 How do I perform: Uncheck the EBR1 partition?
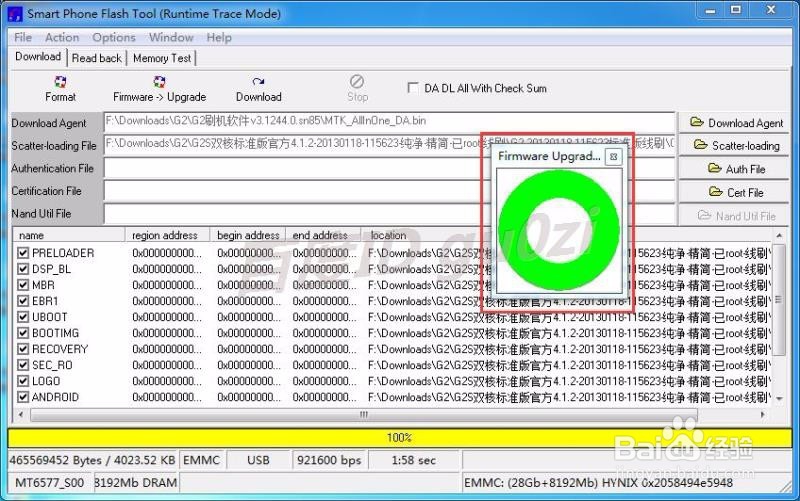click(23, 301)
